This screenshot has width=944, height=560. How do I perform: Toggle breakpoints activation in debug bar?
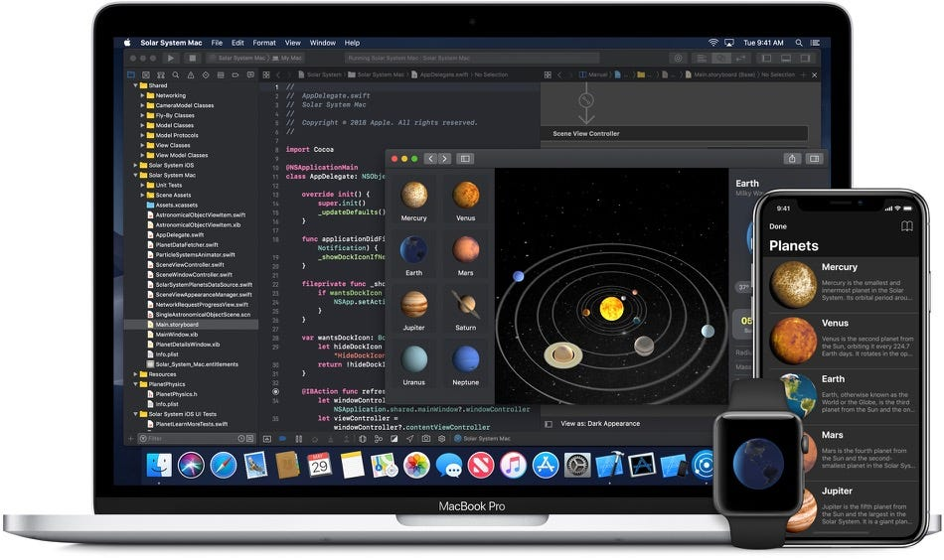[x=282, y=439]
